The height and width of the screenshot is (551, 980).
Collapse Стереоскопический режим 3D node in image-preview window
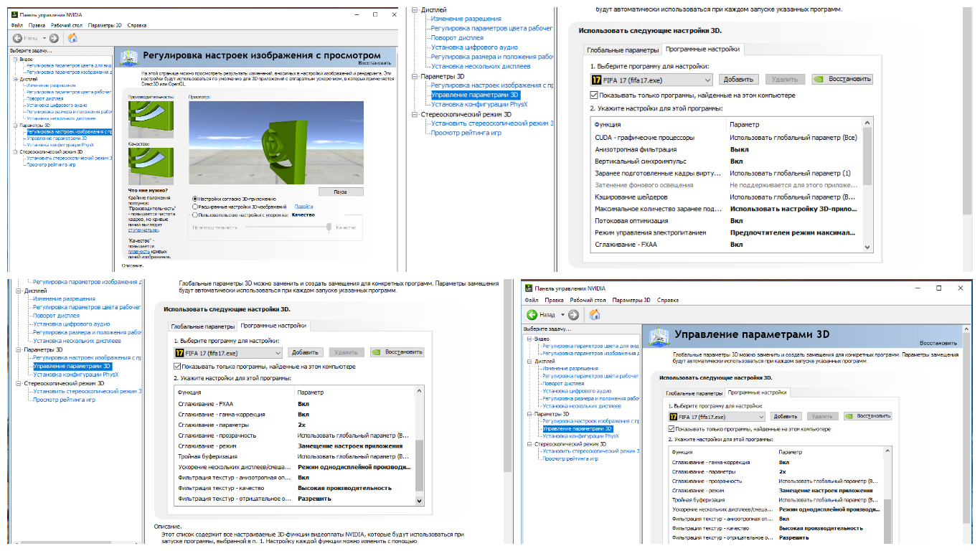click(15, 152)
